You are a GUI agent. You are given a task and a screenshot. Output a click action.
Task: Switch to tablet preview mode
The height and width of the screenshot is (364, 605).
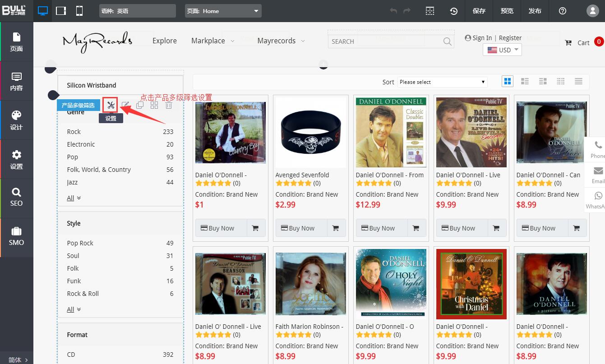tap(61, 11)
